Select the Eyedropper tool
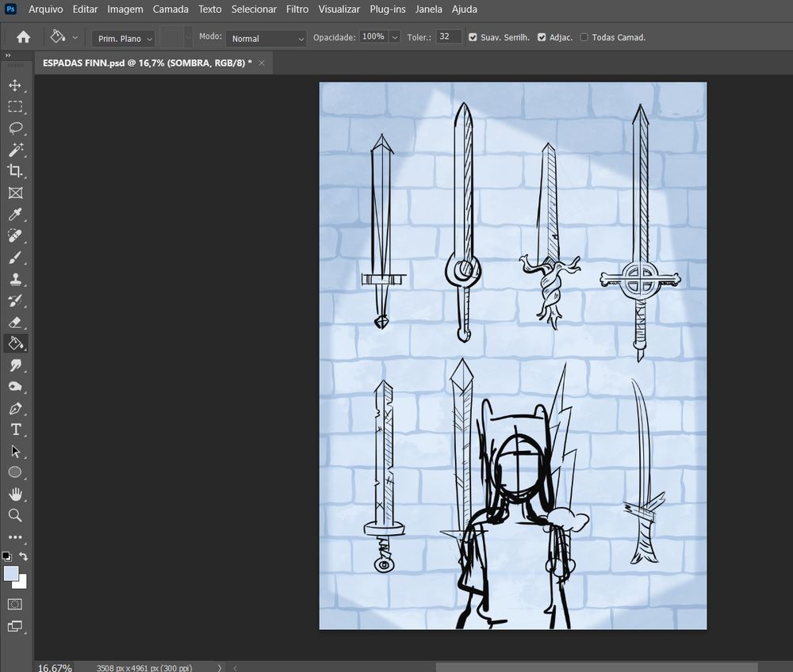 [15, 214]
